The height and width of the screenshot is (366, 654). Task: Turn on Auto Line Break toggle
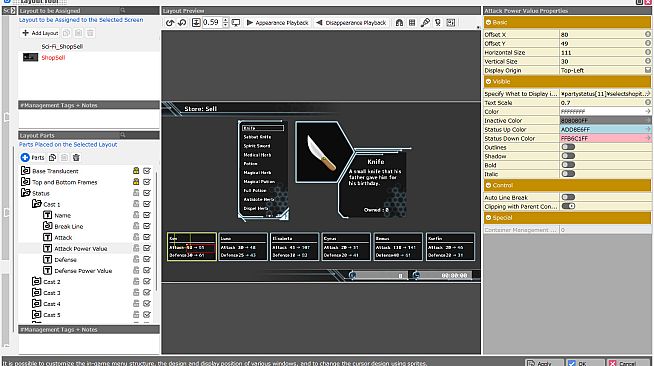[568, 197]
